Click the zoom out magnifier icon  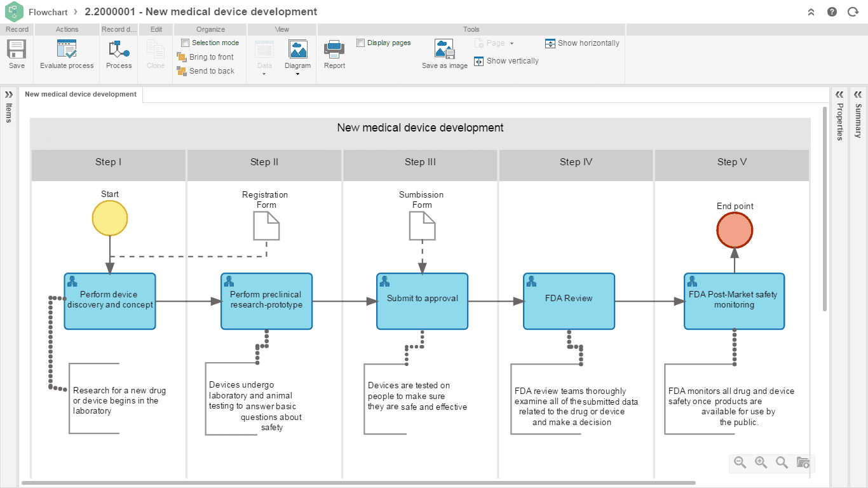tap(740, 463)
